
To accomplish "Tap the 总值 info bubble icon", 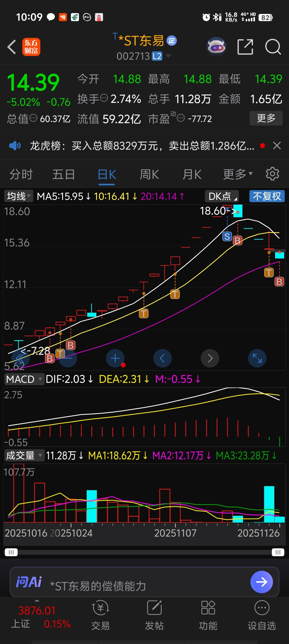I will click(33, 118).
